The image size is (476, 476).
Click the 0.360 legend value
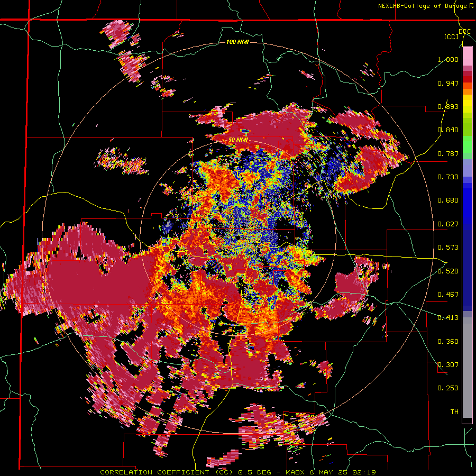coord(448,342)
